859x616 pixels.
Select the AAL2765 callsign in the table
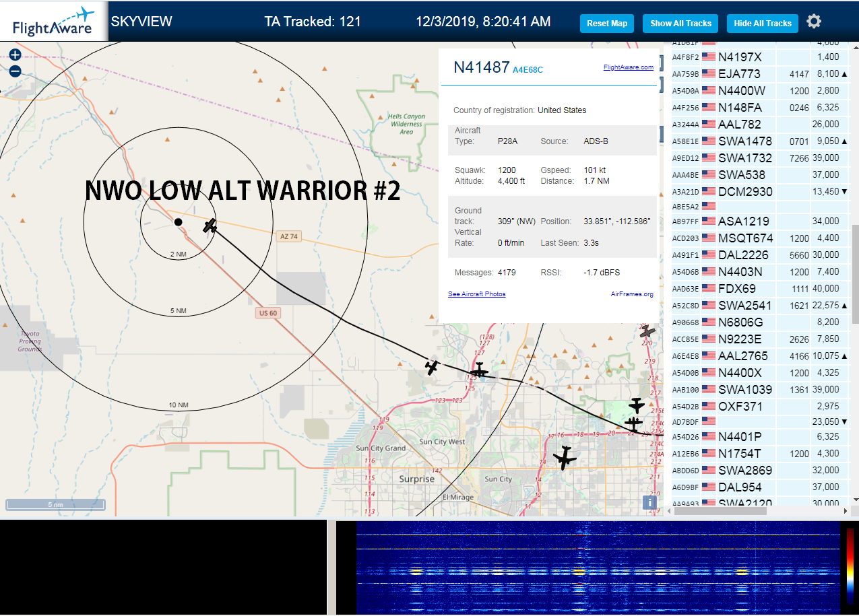click(x=744, y=356)
